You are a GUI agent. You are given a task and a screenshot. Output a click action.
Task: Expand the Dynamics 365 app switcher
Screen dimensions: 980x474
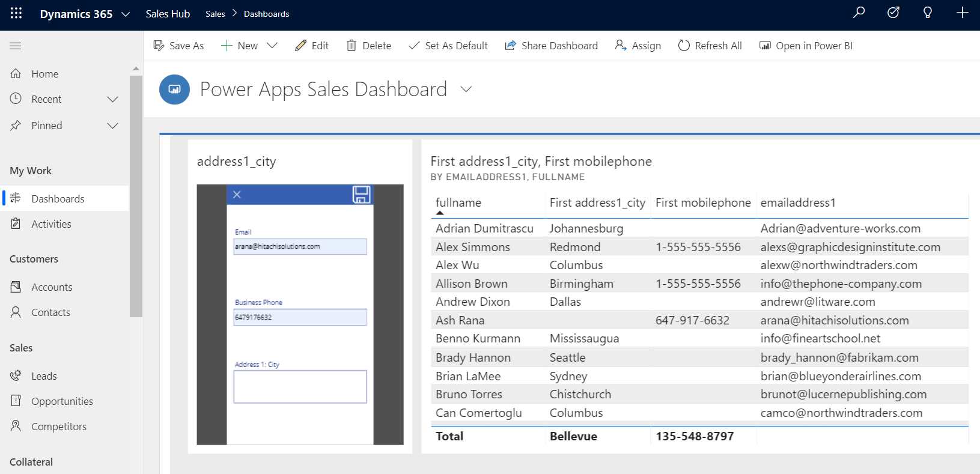click(126, 14)
